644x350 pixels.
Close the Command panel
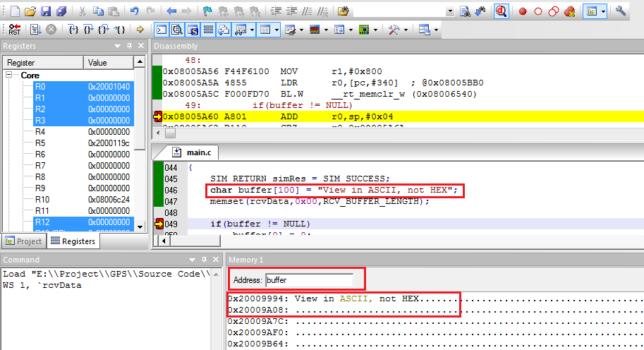click(216, 259)
